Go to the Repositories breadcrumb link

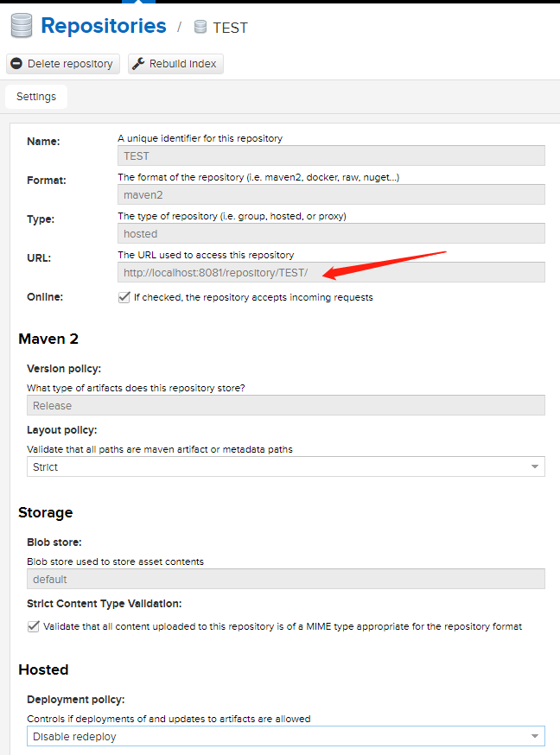click(x=104, y=26)
